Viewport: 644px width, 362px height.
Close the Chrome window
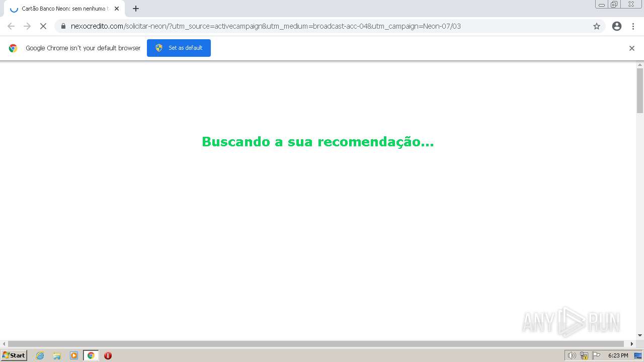point(631,5)
